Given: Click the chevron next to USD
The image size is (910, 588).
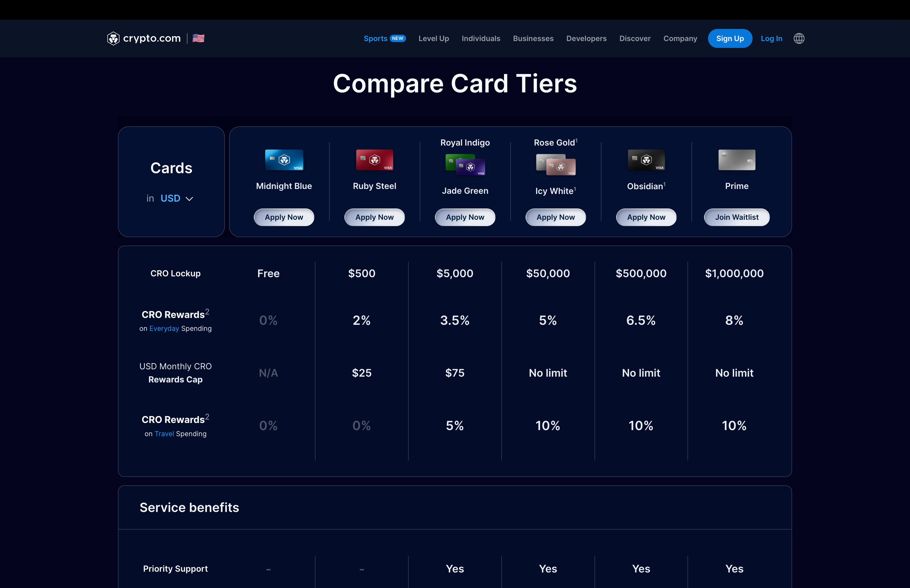Looking at the screenshot, I should (x=189, y=199).
